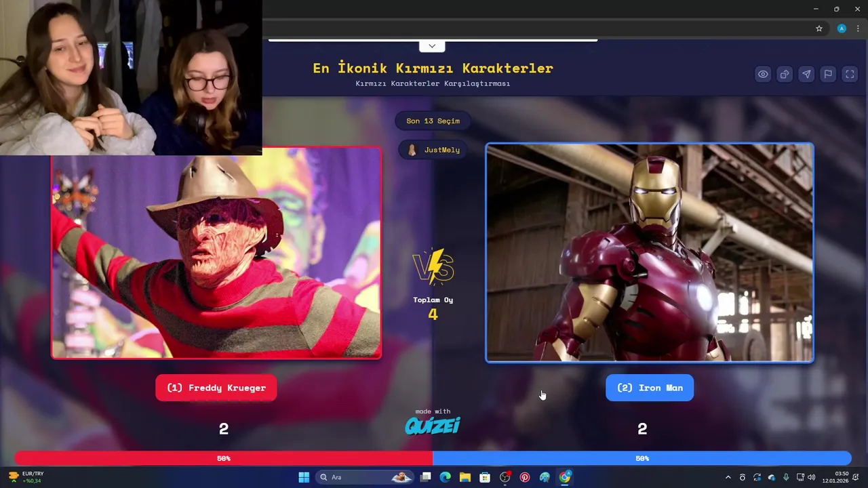Share quiz with the paper plane icon

pyautogui.click(x=806, y=75)
